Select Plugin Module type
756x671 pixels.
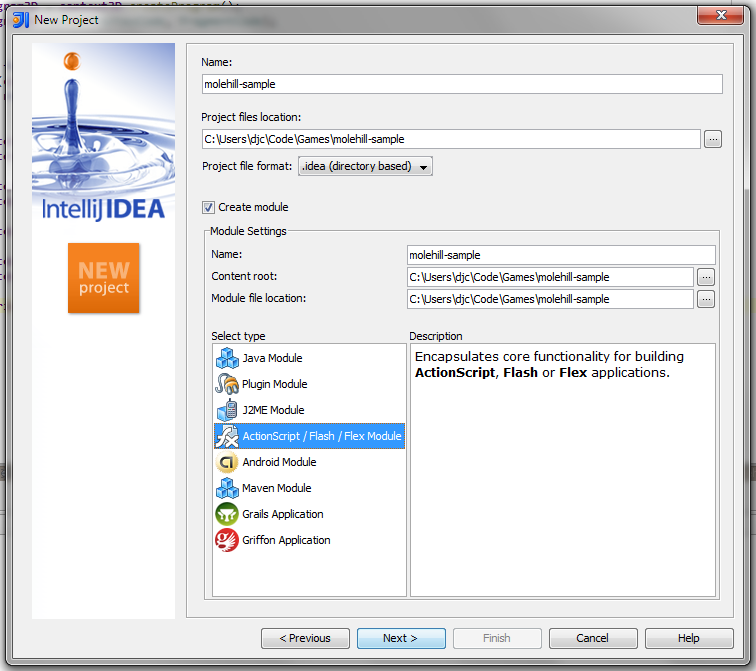[310, 384]
